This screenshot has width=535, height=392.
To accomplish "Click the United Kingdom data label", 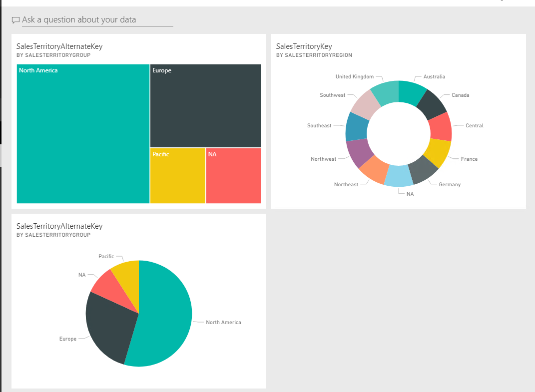I will tap(355, 77).
